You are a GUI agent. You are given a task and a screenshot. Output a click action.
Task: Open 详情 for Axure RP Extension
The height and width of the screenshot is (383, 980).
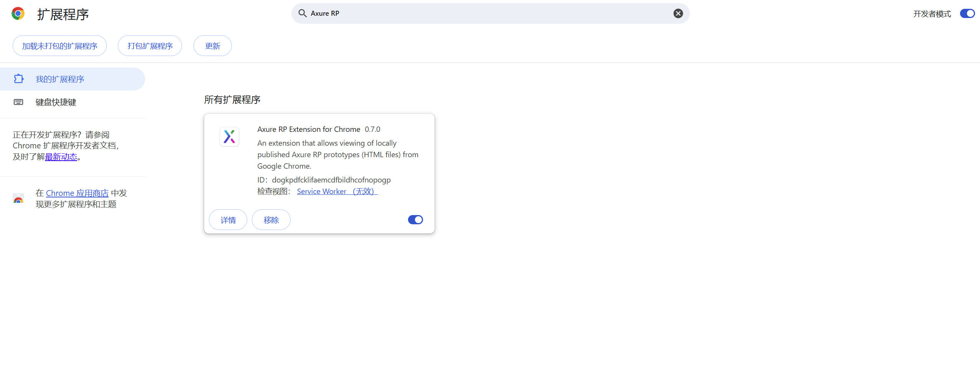(x=228, y=220)
